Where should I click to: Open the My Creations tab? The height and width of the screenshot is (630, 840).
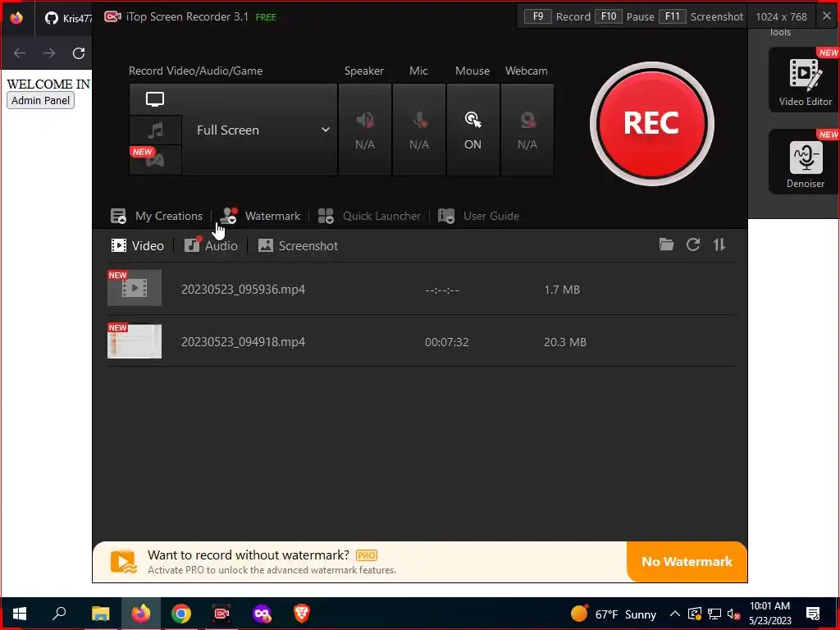coord(157,216)
